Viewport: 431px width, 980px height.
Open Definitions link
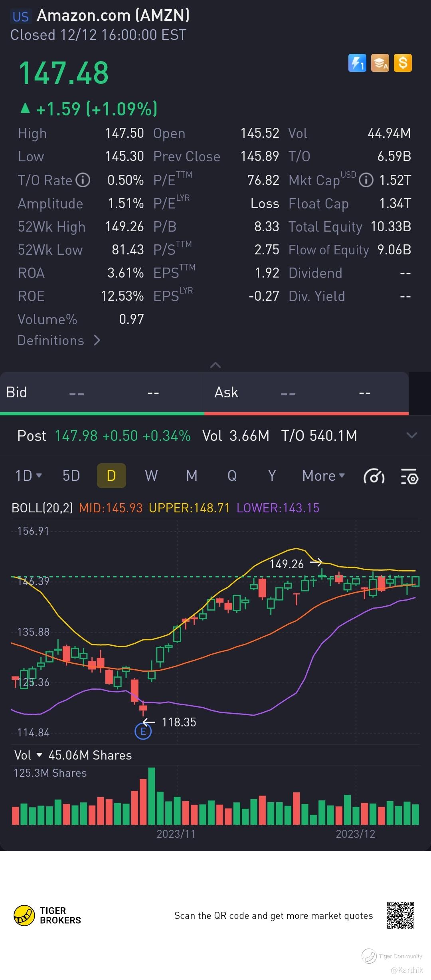[x=59, y=340]
